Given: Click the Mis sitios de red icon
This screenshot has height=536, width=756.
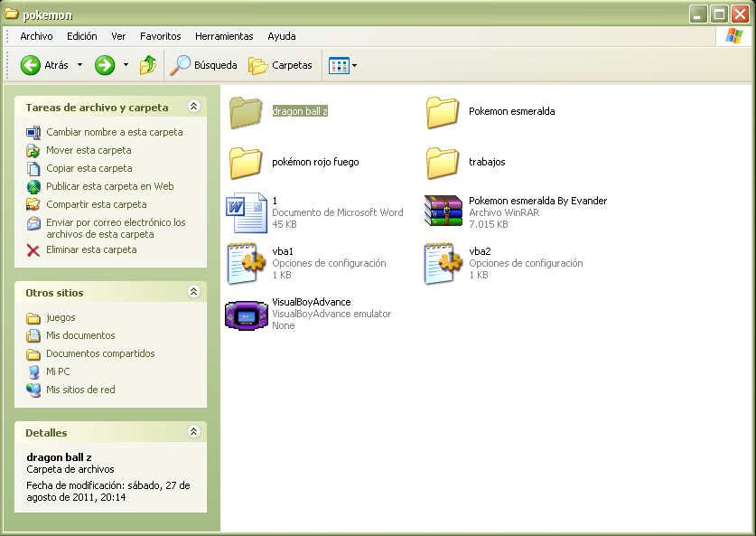Looking at the screenshot, I should [33, 390].
